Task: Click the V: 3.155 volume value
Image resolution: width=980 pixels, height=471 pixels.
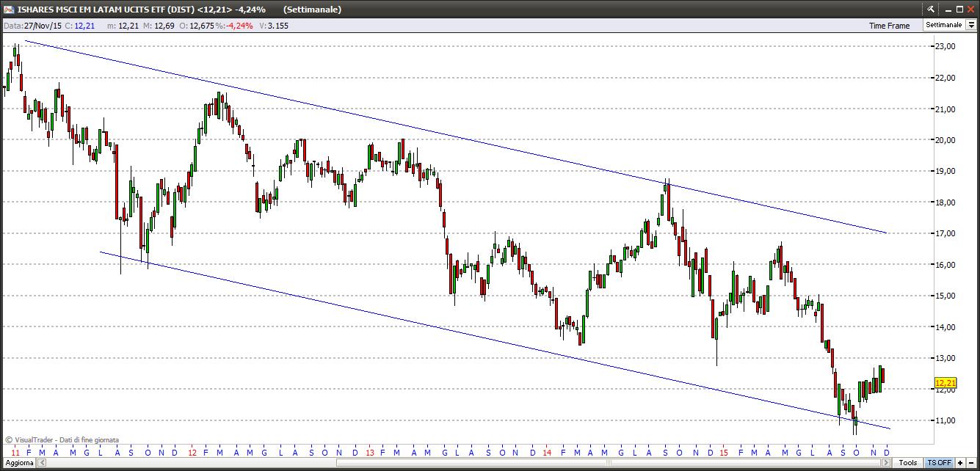Action: tap(274, 25)
